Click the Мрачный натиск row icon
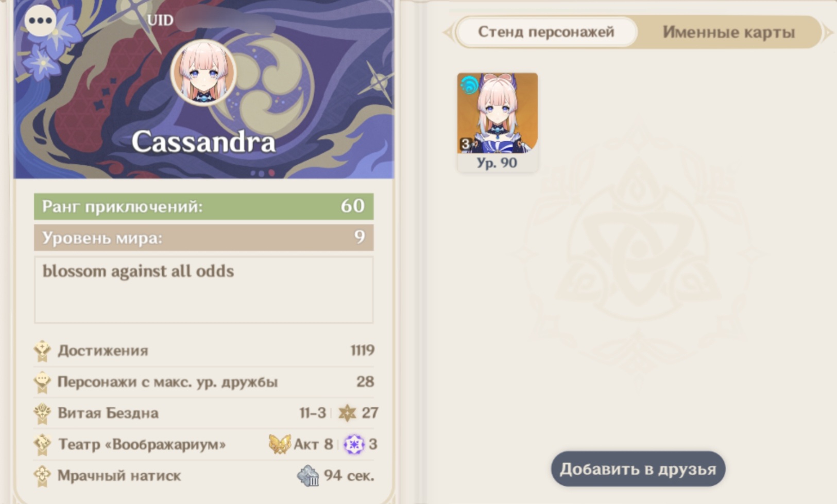The height and width of the screenshot is (504, 837). pos(43,476)
